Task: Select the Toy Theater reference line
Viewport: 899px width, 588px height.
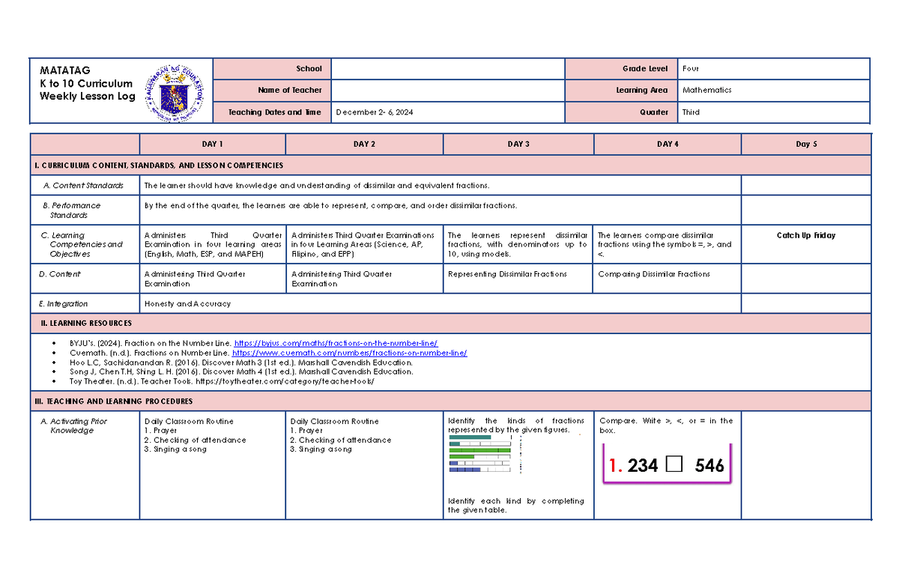Action: pyautogui.click(x=221, y=381)
